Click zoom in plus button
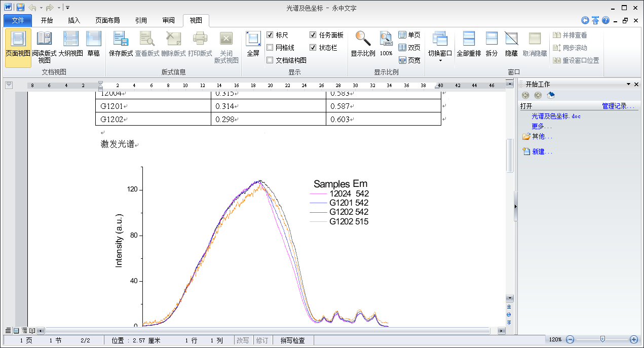This screenshot has height=348, width=644. point(633,339)
